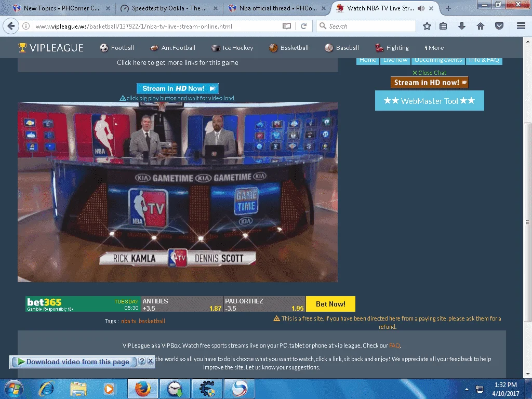Show bookmarks list icon

[443, 26]
